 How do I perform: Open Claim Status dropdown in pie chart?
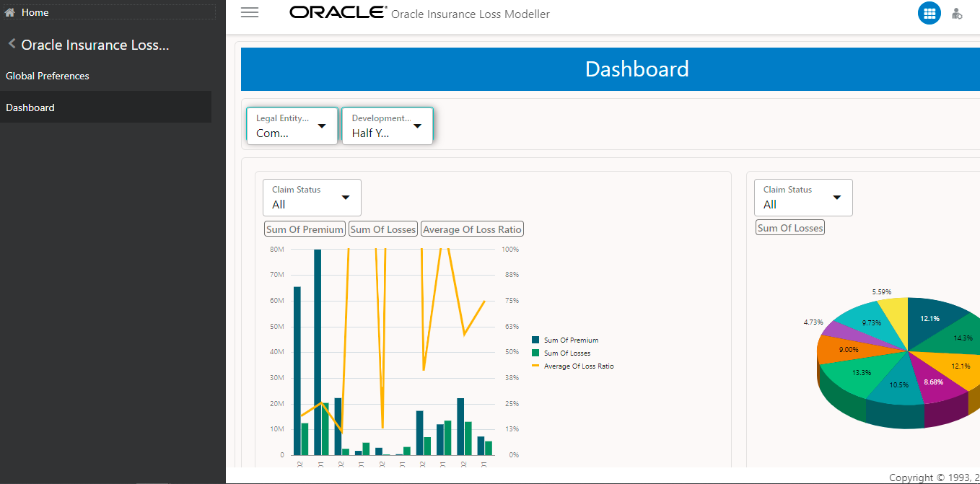coord(803,198)
